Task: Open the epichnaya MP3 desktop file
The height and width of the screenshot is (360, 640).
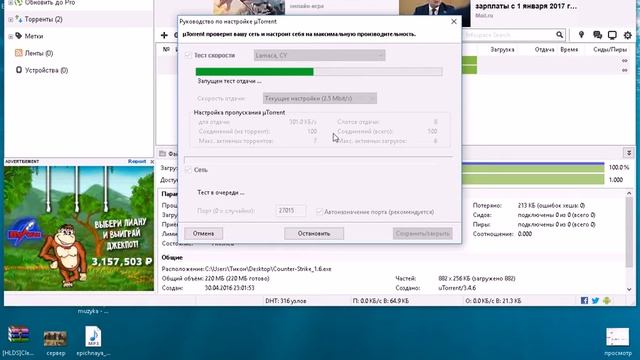Action: 93,341
